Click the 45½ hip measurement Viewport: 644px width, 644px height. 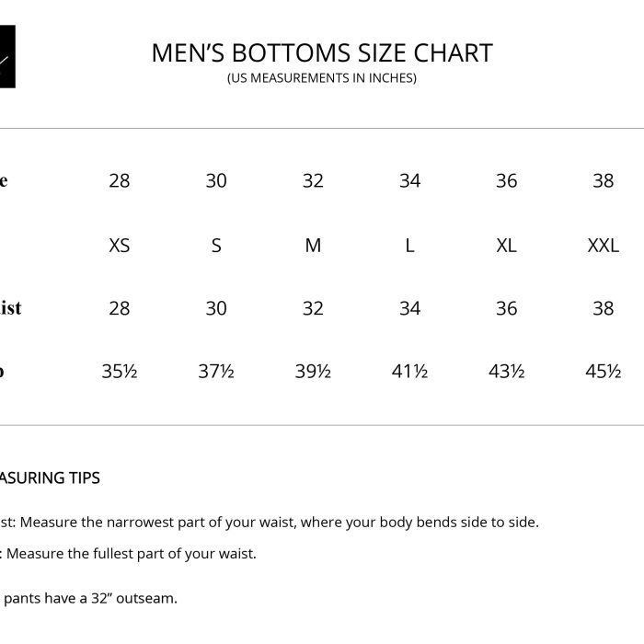pos(604,372)
